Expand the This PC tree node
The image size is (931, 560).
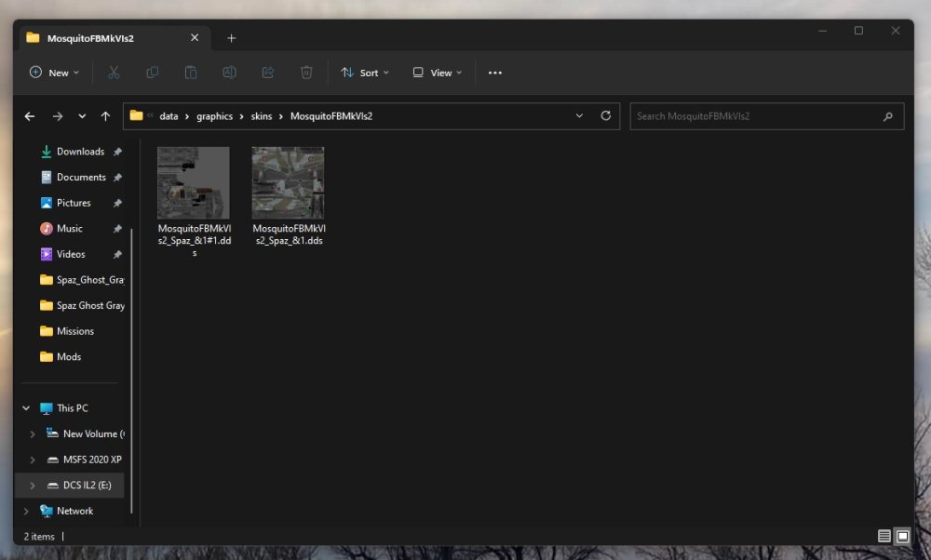pos(26,408)
